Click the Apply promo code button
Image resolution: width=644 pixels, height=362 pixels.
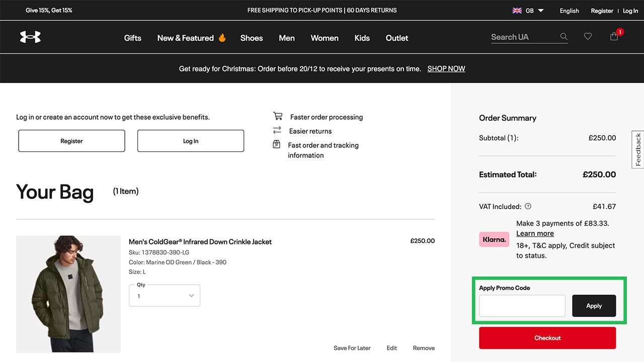point(594,306)
